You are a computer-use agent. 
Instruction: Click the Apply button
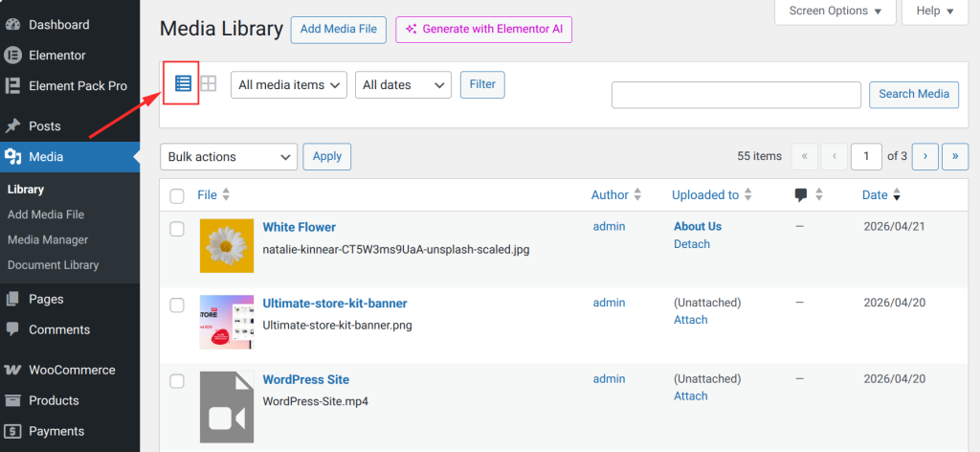tap(327, 156)
